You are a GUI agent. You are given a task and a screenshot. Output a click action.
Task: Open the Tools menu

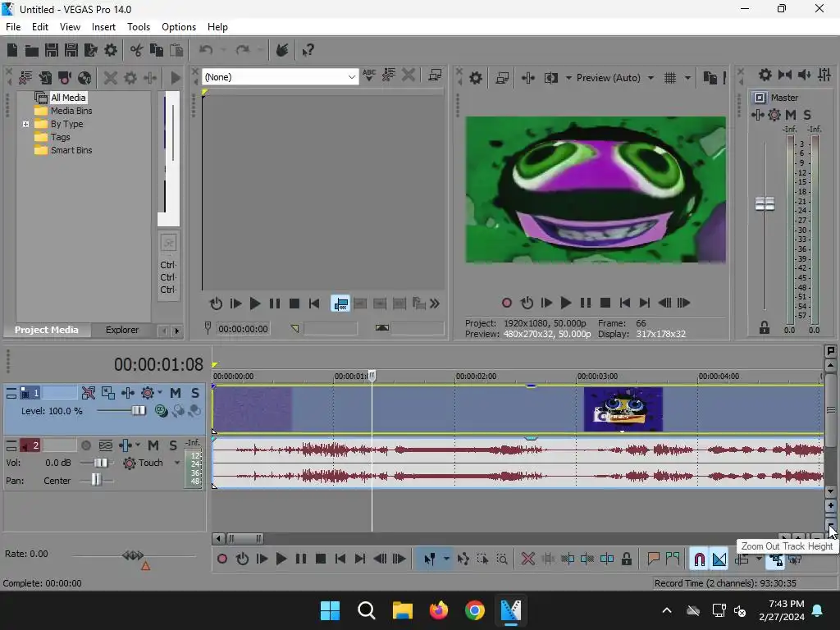(138, 27)
